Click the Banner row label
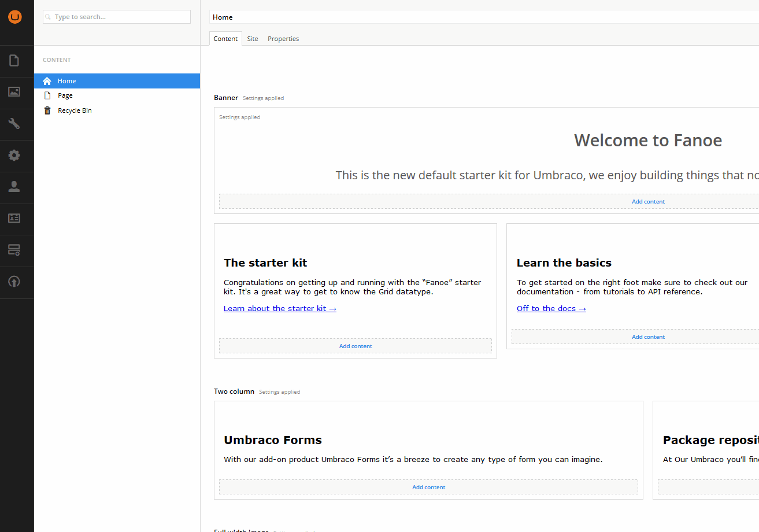The height and width of the screenshot is (532, 759). [226, 98]
